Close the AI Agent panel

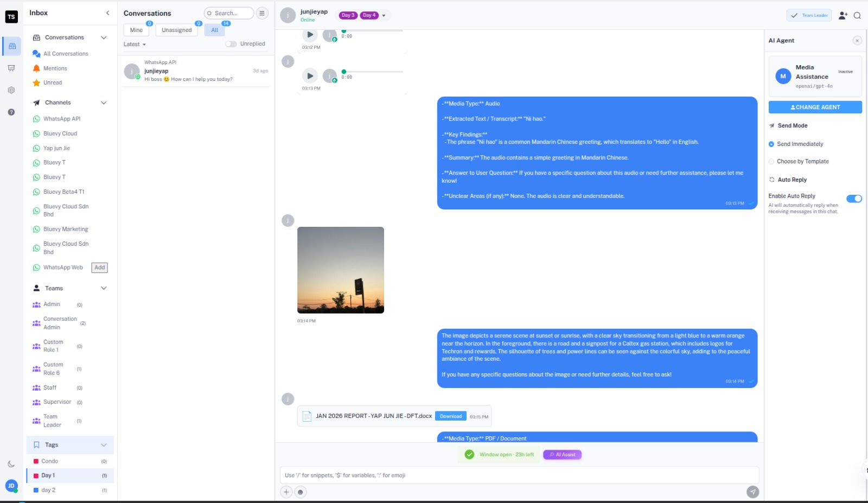point(857,41)
